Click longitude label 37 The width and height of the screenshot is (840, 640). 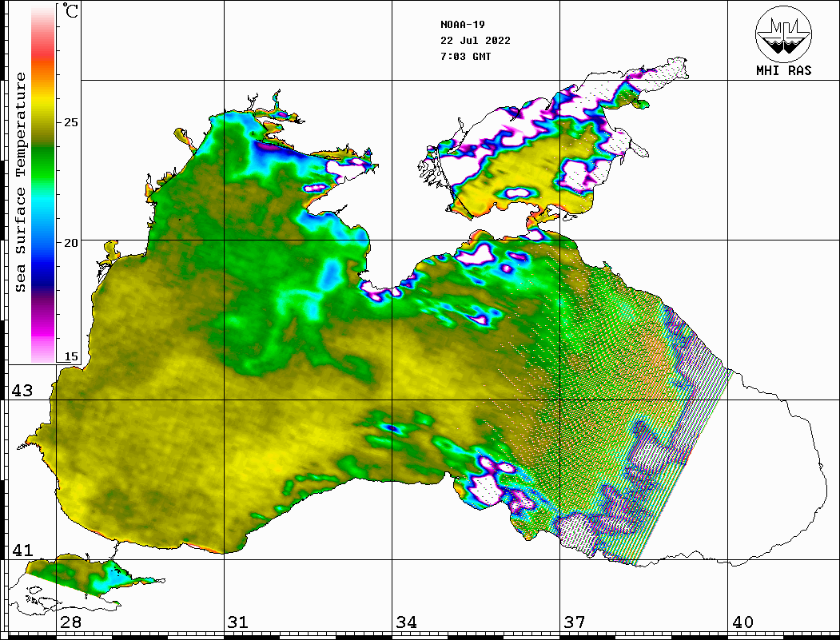[575, 622]
